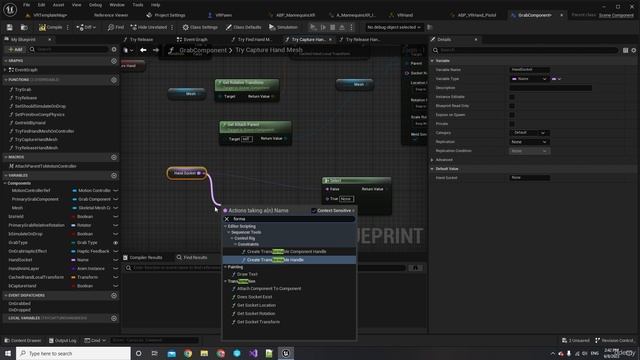Add a new variable via VARIABLES plus icon
This screenshot has width=640, height=360.
(x=114, y=176)
